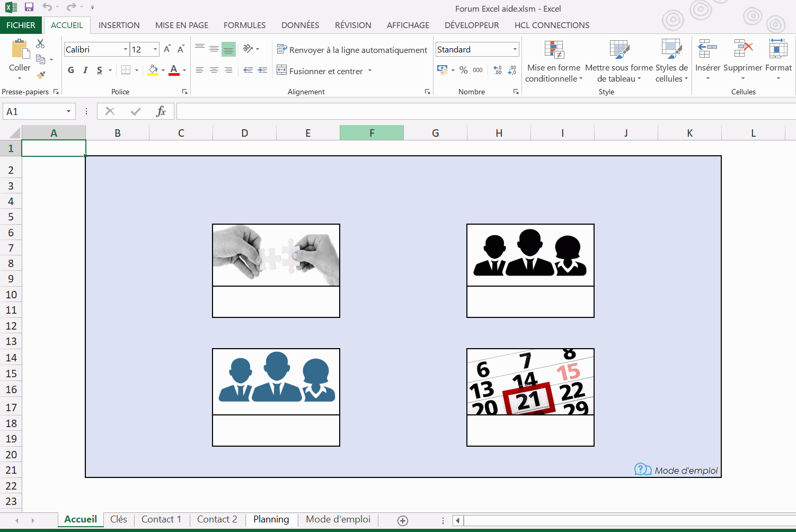Click the Save icon in title bar
796x532 pixels.
pos(29,7)
